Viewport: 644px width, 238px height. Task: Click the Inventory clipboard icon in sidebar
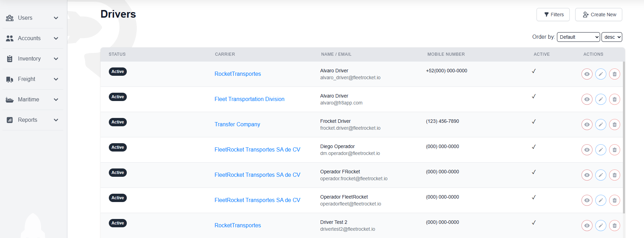click(x=10, y=59)
